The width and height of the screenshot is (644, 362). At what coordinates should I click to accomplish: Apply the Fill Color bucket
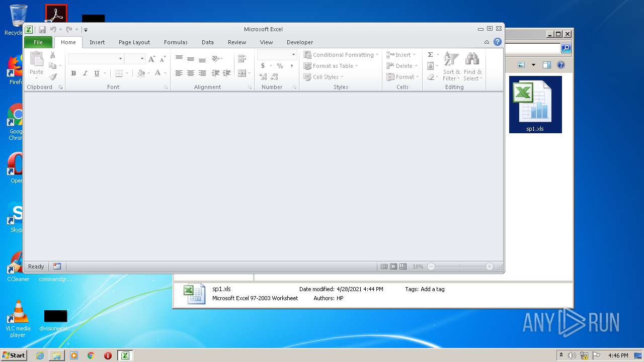coord(141,73)
